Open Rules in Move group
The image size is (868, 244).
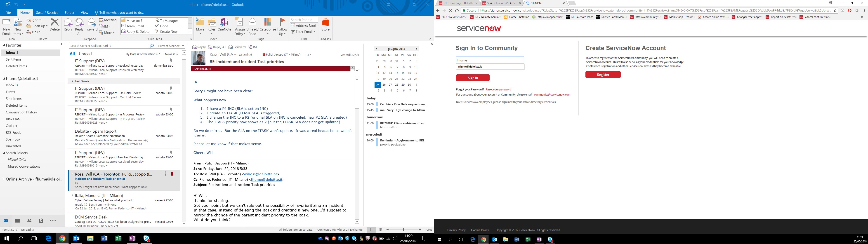212,27
